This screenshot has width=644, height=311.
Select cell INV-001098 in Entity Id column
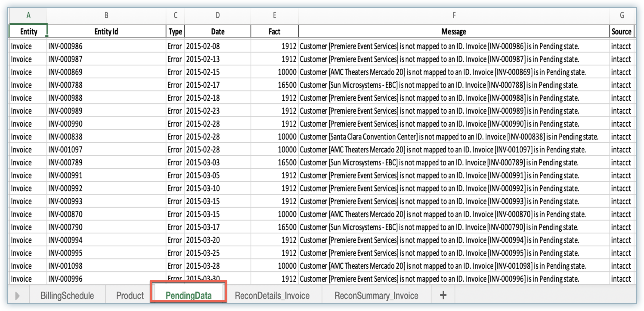coord(106,266)
